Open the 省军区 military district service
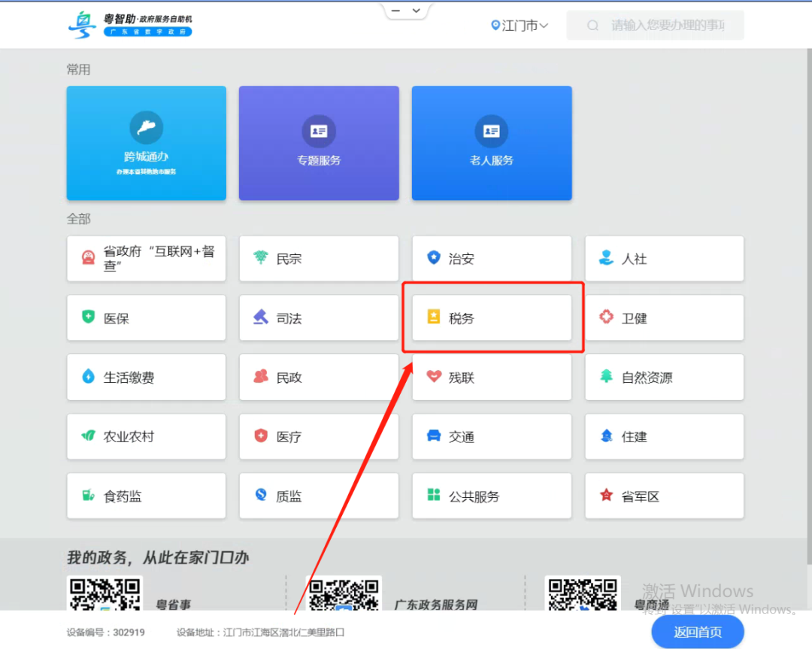812x649 pixels. pyautogui.click(x=664, y=496)
